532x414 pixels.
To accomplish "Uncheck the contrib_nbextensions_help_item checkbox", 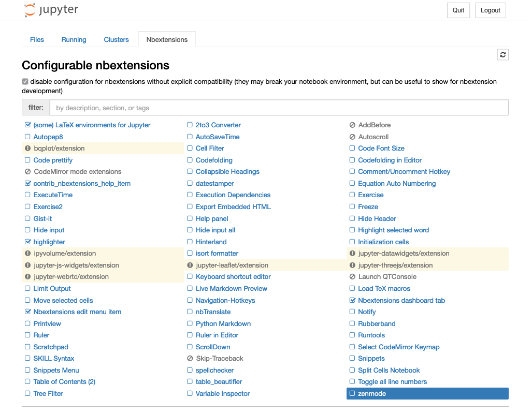I will 28,183.
